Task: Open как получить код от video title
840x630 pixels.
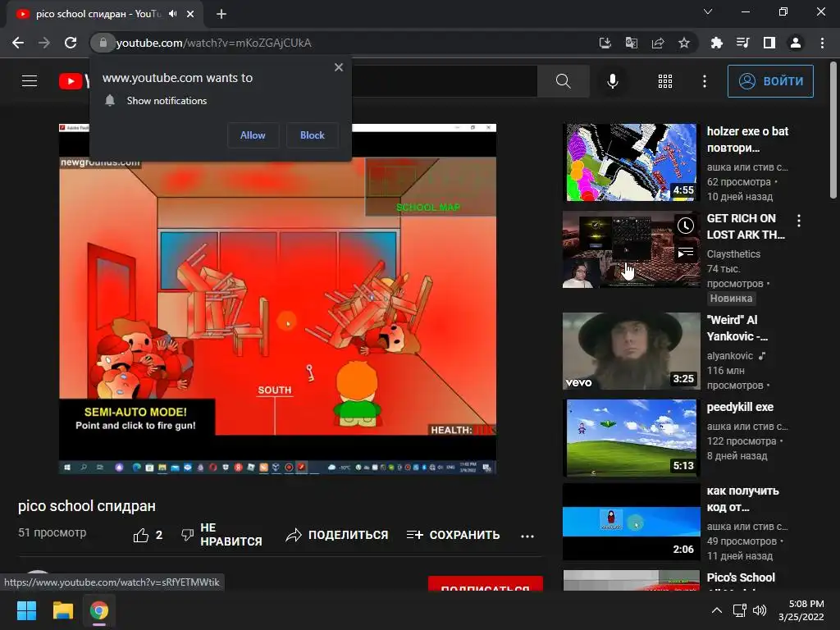Action: point(742,499)
